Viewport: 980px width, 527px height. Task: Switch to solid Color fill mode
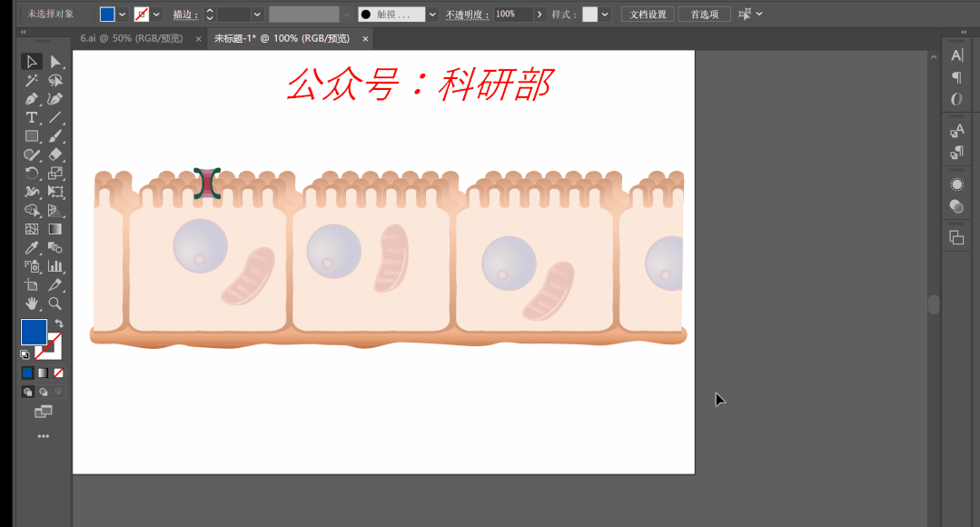tap(27, 373)
